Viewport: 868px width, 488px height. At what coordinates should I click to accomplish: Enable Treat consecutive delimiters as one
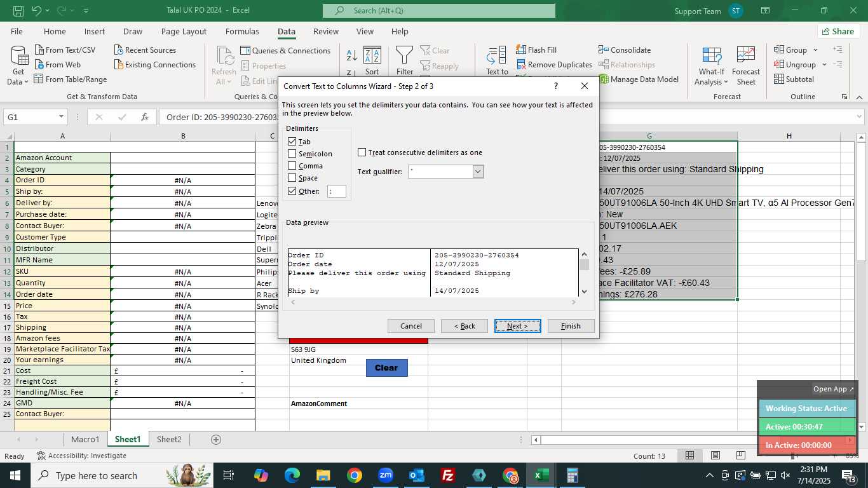coord(362,152)
